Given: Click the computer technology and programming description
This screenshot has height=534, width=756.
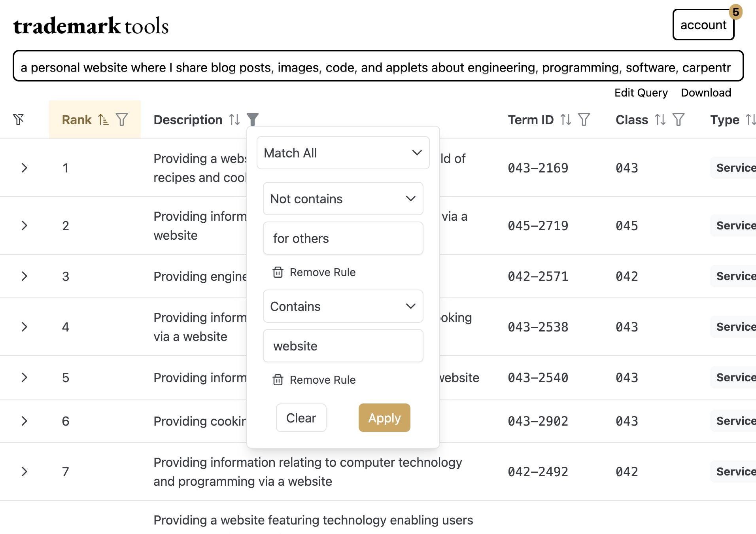Looking at the screenshot, I should 308,472.
